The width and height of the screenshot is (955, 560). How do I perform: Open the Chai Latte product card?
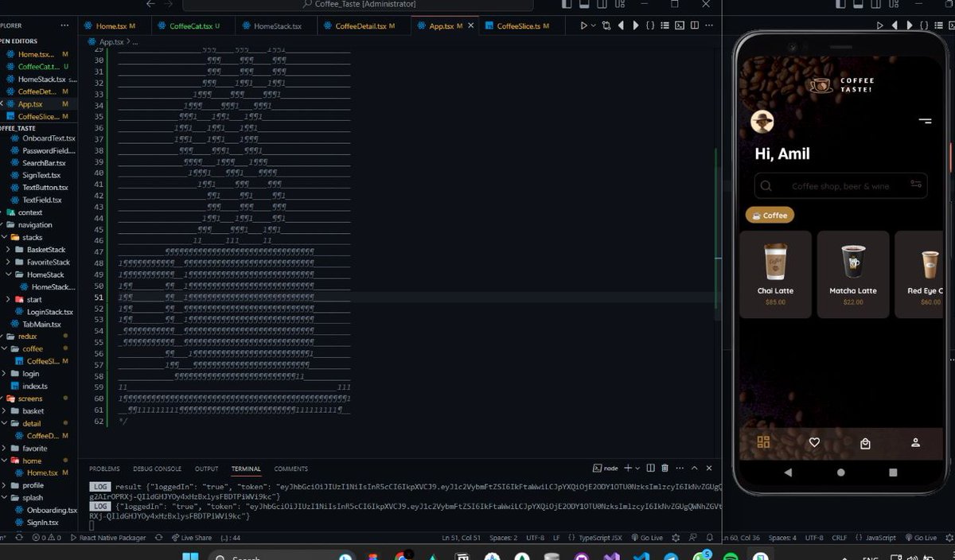[x=775, y=274]
